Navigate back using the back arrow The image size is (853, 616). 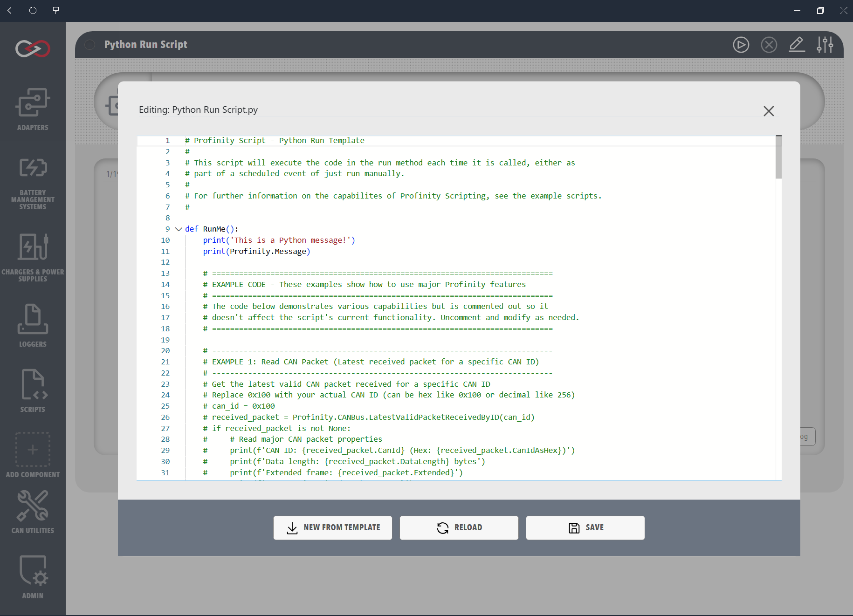coord(9,10)
